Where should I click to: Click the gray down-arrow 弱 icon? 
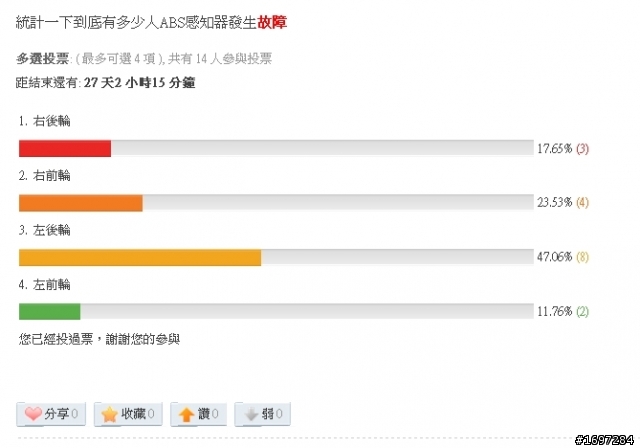[251, 414]
